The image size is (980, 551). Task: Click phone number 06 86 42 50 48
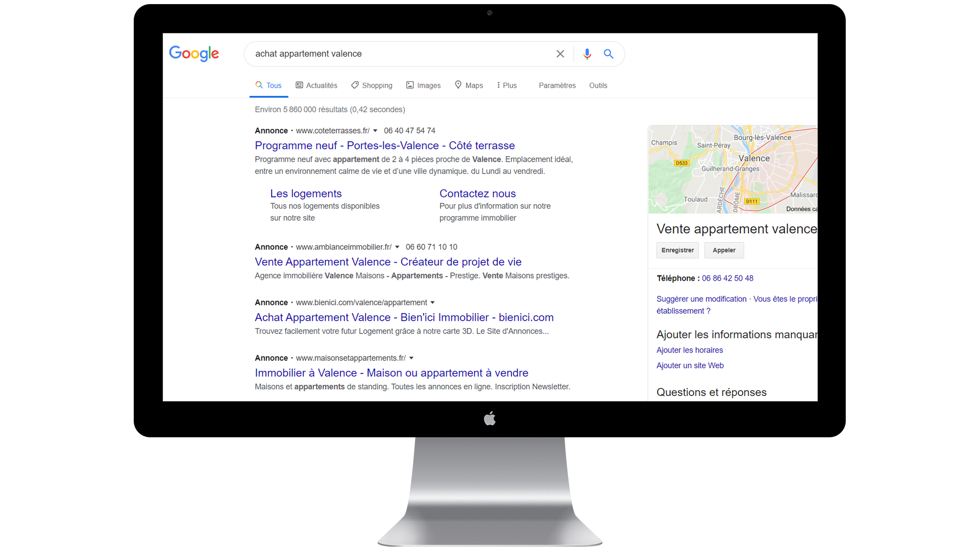pos(727,278)
